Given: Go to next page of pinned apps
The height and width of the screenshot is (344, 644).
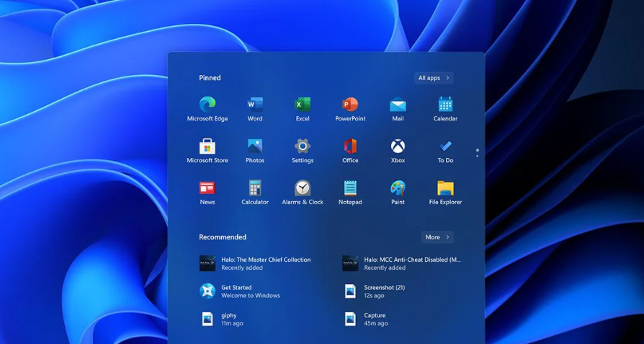Looking at the screenshot, I should [x=478, y=156].
